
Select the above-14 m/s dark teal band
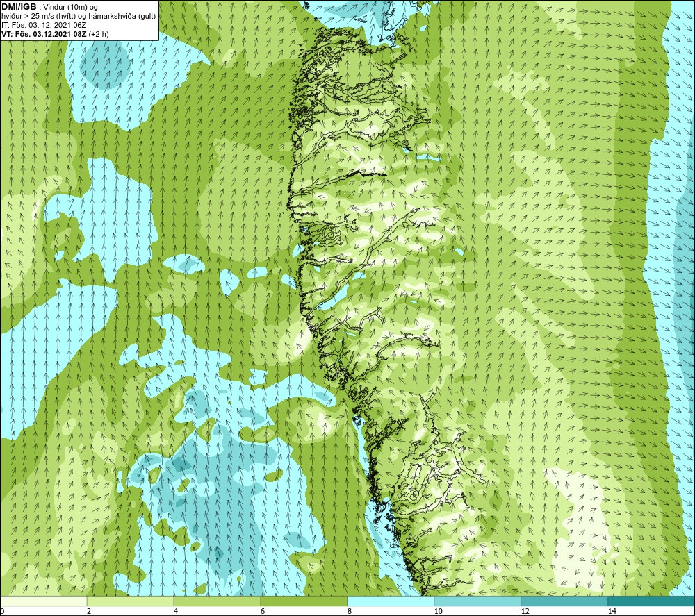(x=652, y=601)
